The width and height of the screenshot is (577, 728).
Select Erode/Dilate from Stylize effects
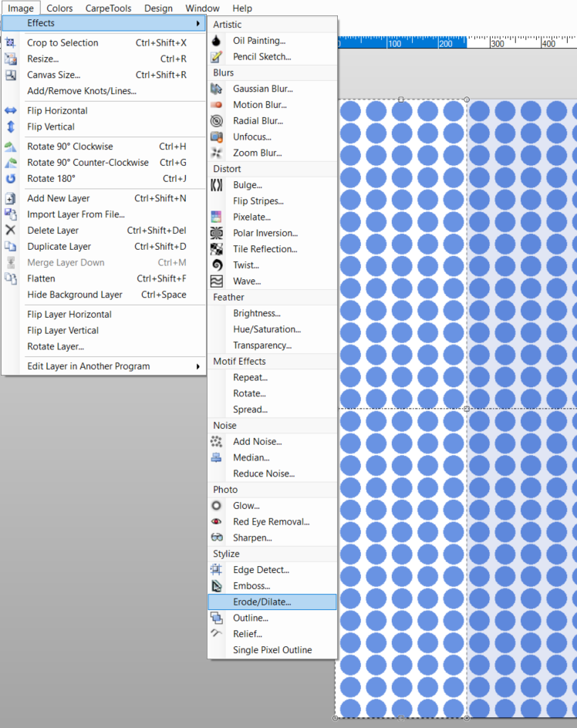(262, 602)
